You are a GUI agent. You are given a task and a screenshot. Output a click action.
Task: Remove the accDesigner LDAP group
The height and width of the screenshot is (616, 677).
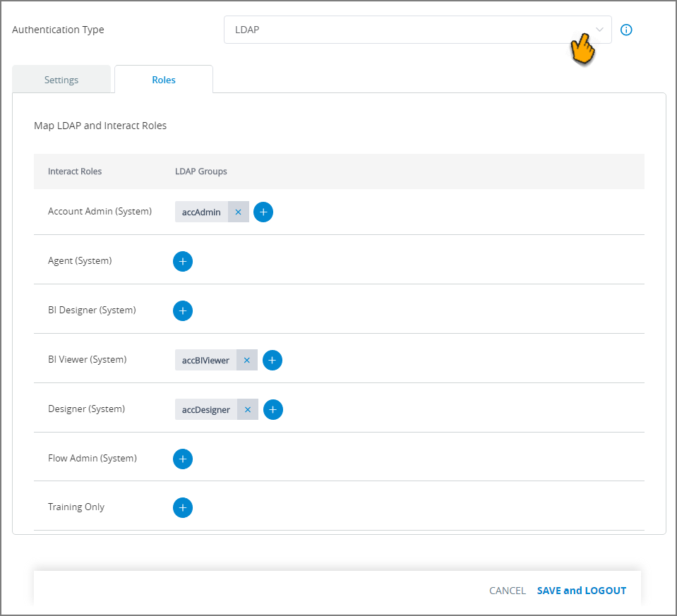(248, 409)
